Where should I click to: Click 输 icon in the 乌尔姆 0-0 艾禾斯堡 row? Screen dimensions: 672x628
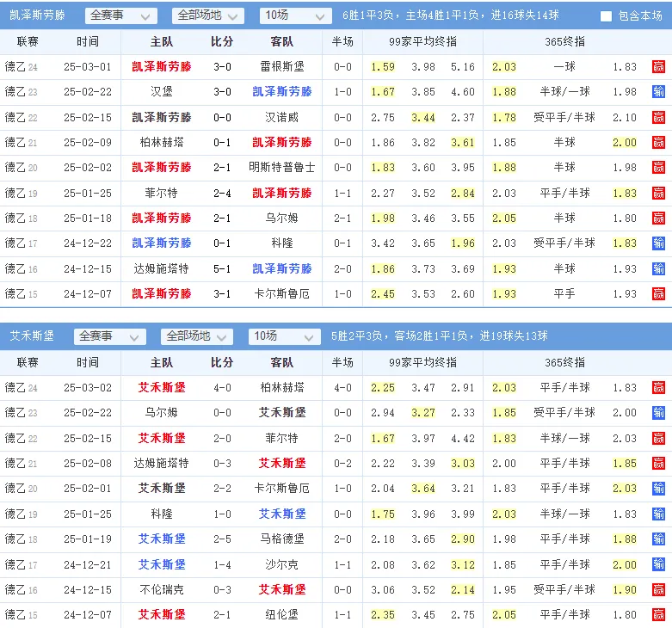[x=658, y=413]
